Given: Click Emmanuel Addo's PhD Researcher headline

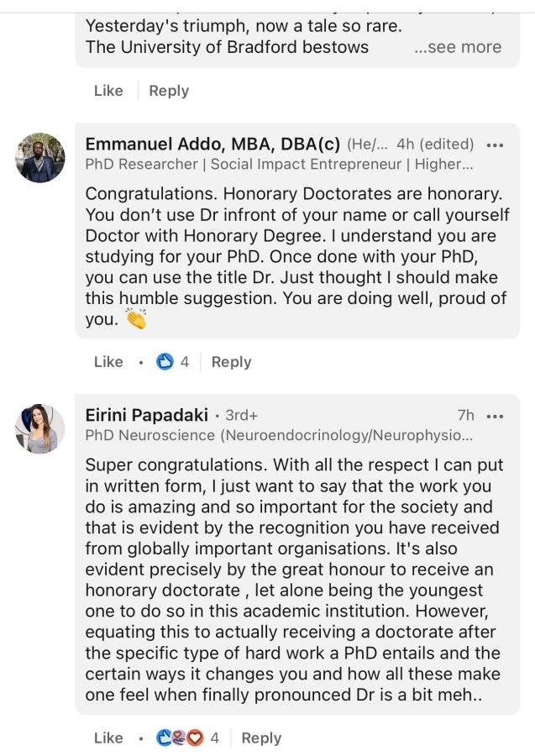Looking at the screenshot, I should pyautogui.click(x=279, y=164).
